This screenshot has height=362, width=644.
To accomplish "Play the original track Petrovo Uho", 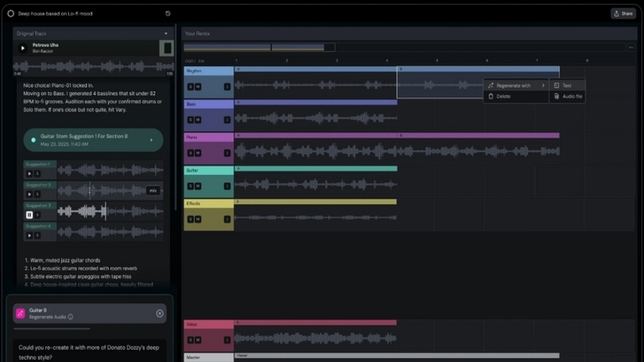I will coord(23,48).
